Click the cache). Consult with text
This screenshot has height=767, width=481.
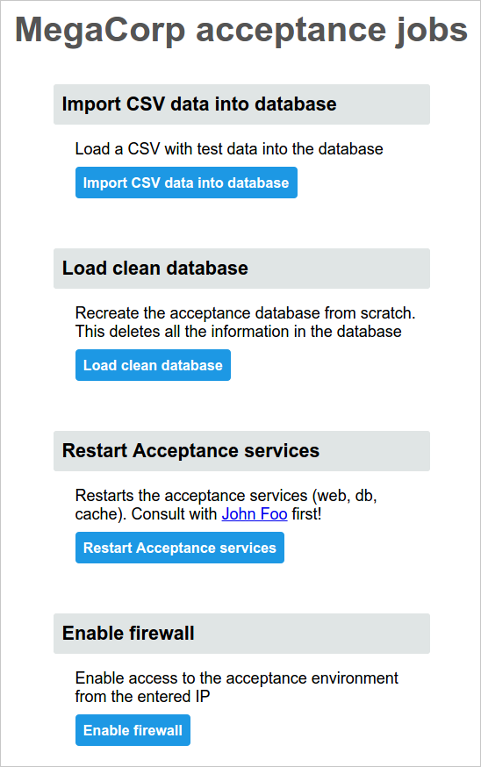(146, 514)
